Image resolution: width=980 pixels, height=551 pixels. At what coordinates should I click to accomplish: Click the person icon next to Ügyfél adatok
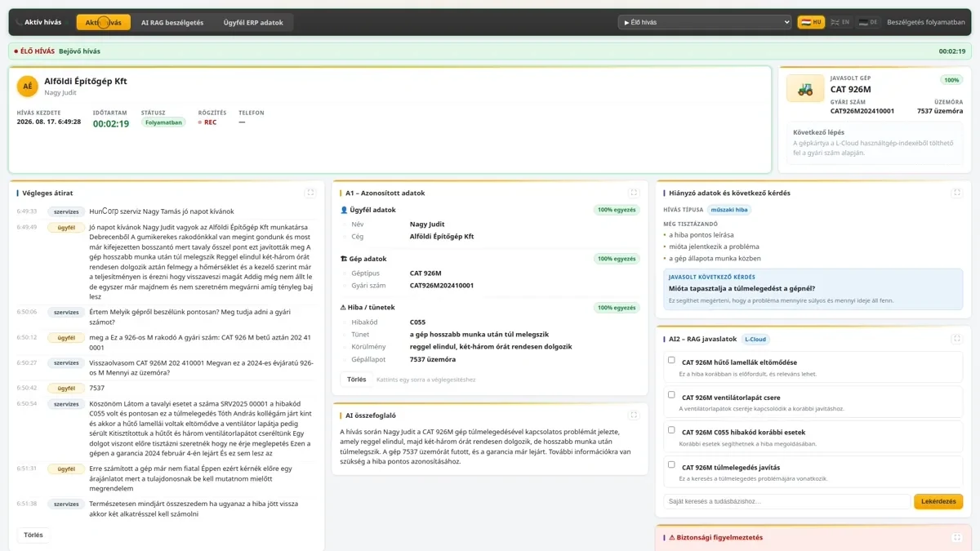pyautogui.click(x=344, y=210)
